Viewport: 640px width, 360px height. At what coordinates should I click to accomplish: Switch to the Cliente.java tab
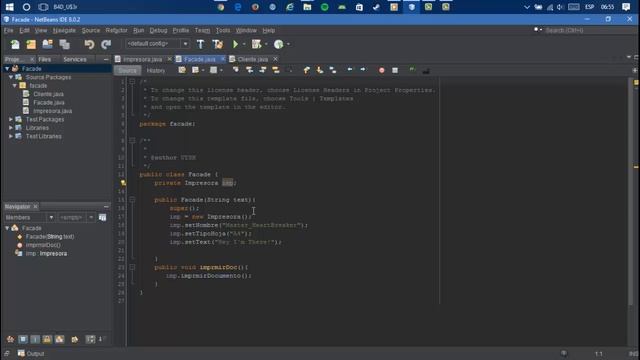coord(253,59)
